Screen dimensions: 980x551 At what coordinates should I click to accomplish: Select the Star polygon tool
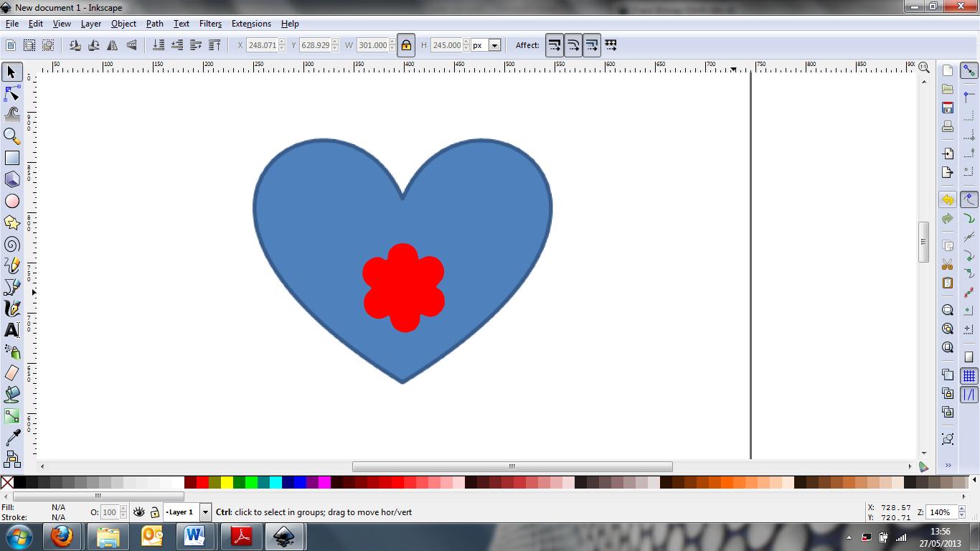point(11,222)
